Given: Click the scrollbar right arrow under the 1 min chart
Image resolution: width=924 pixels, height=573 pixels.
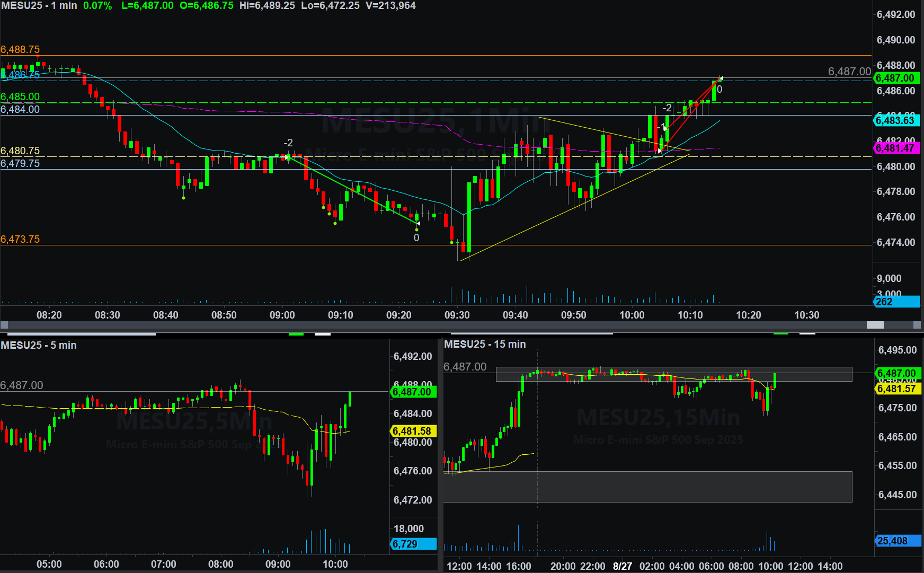Looking at the screenshot, I should pos(917,325).
